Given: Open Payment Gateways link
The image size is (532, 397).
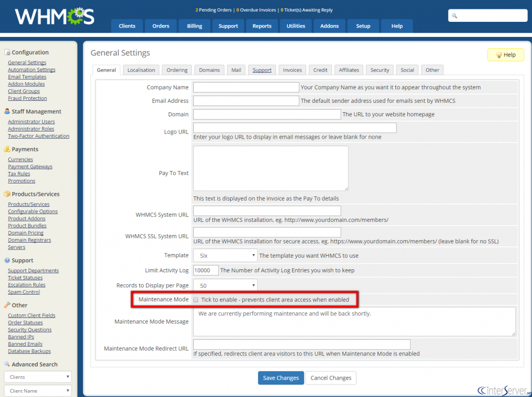Looking at the screenshot, I should (x=30, y=167).
